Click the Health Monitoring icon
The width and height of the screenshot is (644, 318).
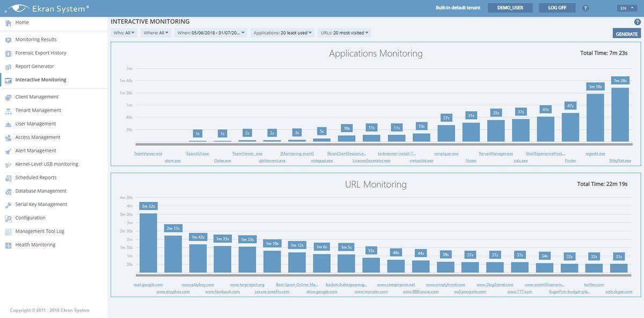click(x=8, y=245)
